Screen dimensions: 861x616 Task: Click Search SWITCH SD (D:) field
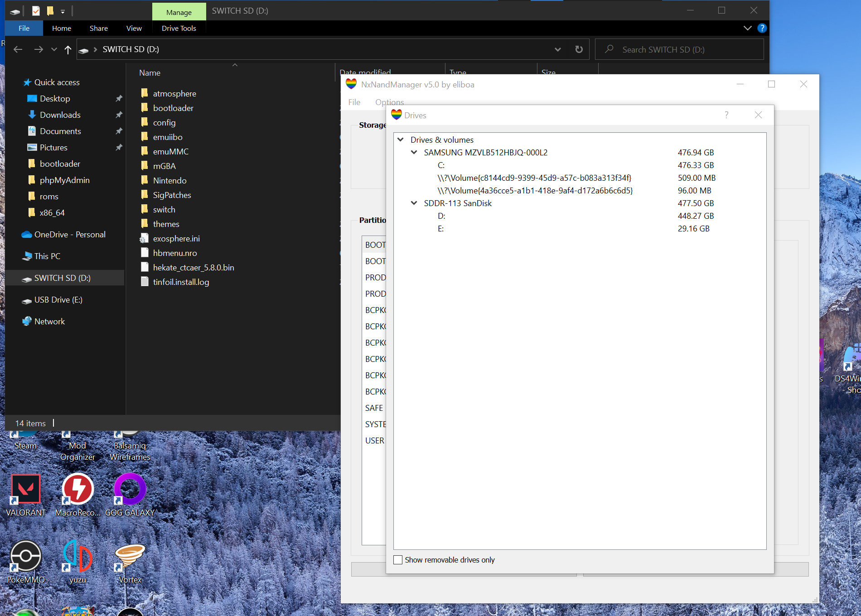click(680, 49)
